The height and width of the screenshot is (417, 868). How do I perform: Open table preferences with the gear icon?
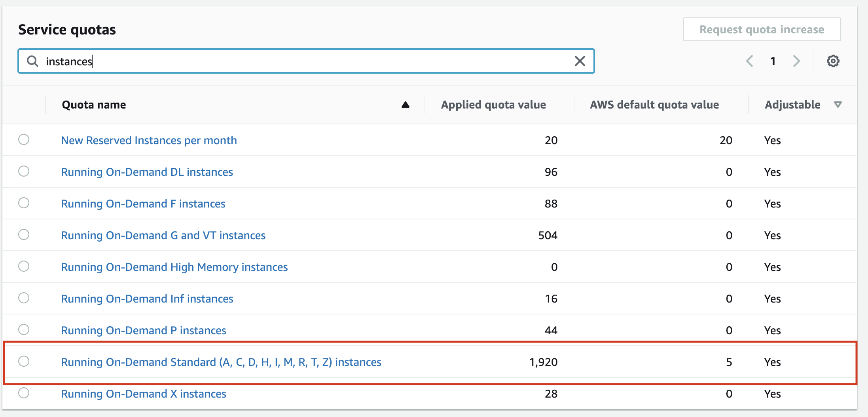click(833, 61)
